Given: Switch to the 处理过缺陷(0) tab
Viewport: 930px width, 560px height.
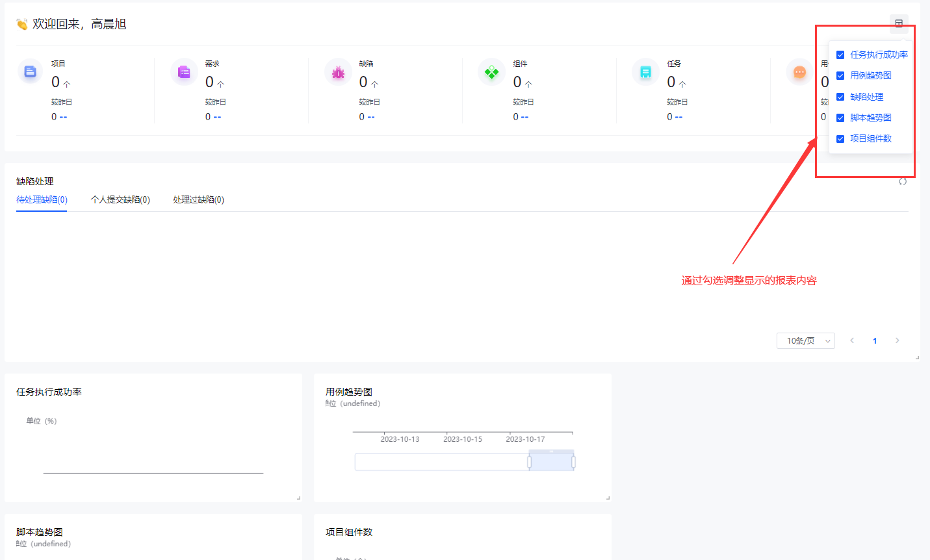Looking at the screenshot, I should pyautogui.click(x=198, y=200).
